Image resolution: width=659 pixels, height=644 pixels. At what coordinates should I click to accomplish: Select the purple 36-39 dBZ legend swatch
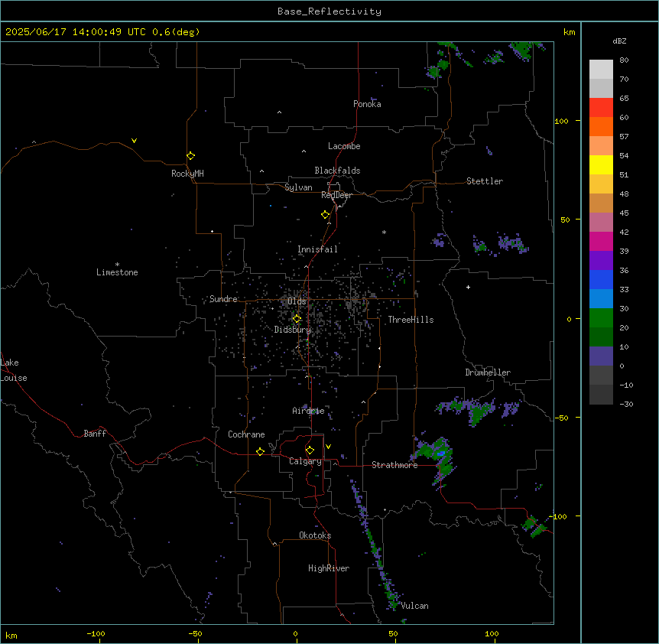point(601,260)
